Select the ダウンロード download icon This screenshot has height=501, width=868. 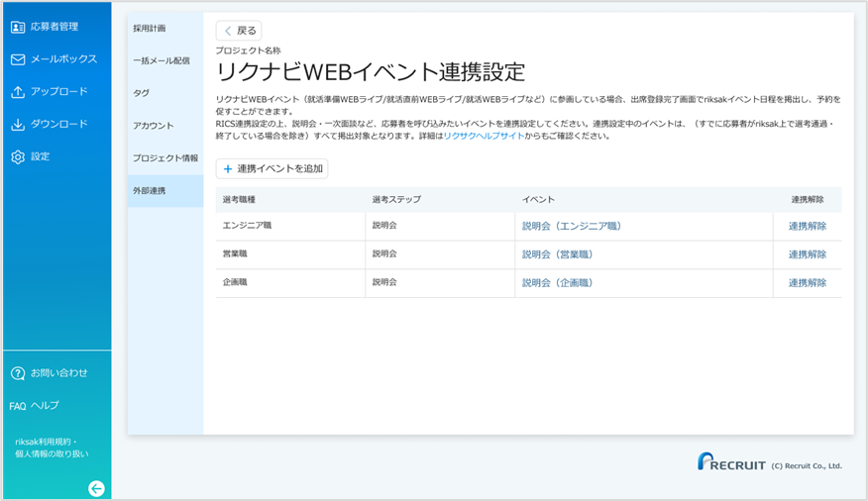click(x=18, y=125)
